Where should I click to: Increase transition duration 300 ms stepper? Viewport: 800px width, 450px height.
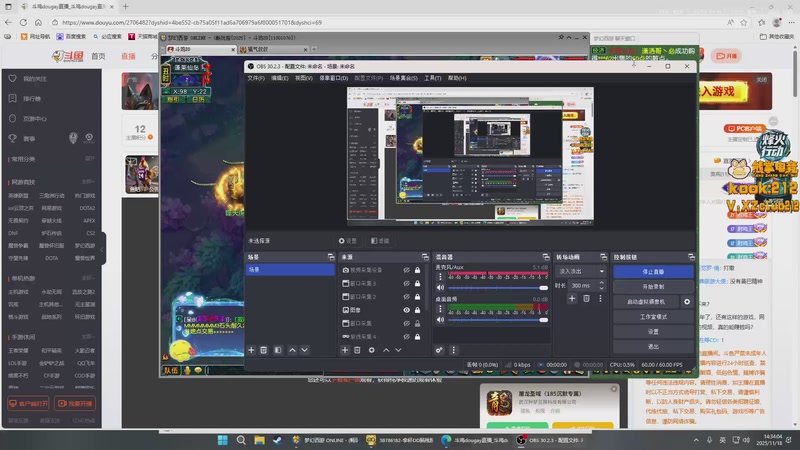point(602,283)
